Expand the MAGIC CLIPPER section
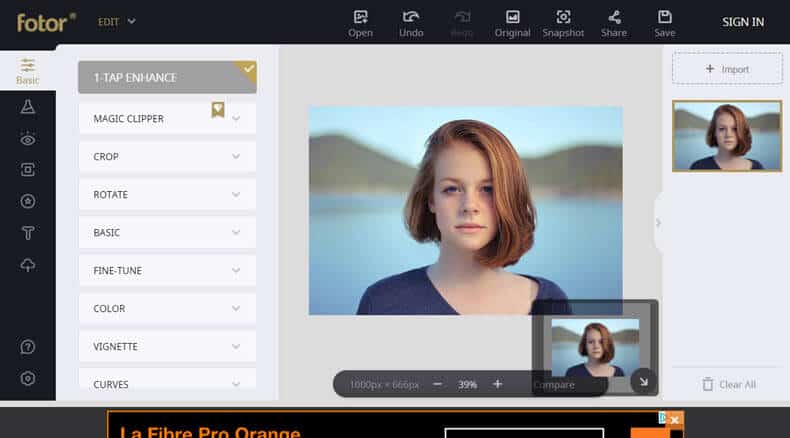Viewport: 790px width, 438px height. coord(167,118)
